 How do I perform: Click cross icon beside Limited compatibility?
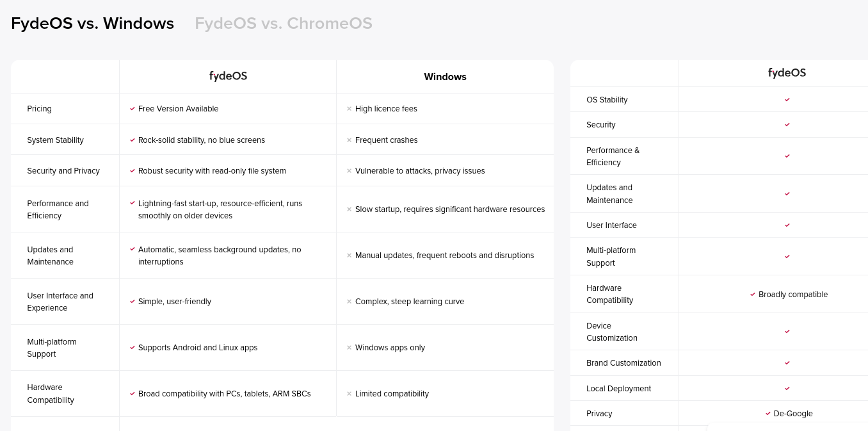click(350, 394)
